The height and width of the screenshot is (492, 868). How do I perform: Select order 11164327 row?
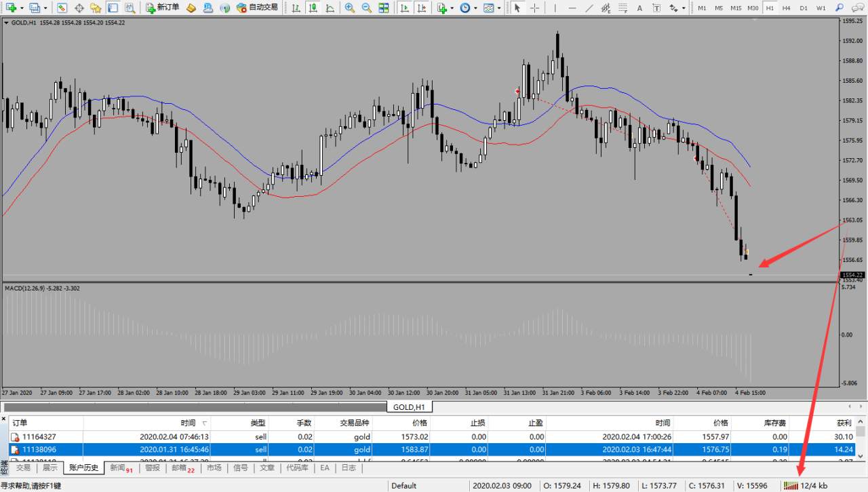click(39, 437)
